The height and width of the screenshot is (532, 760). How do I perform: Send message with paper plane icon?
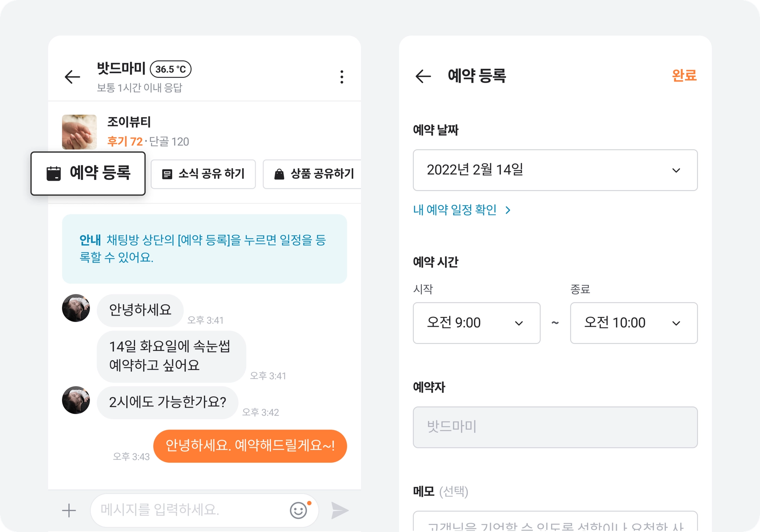point(340,510)
